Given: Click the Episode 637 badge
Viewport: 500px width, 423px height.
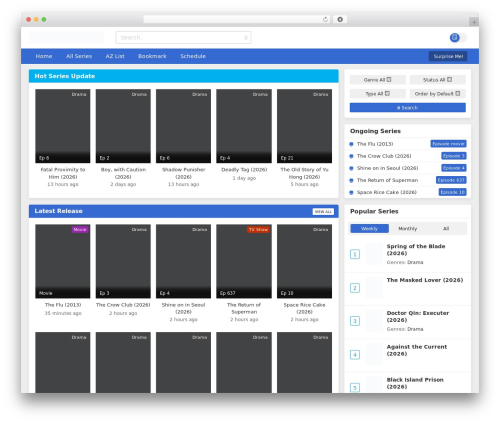Looking at the screenshot, I should coord(451,180).
